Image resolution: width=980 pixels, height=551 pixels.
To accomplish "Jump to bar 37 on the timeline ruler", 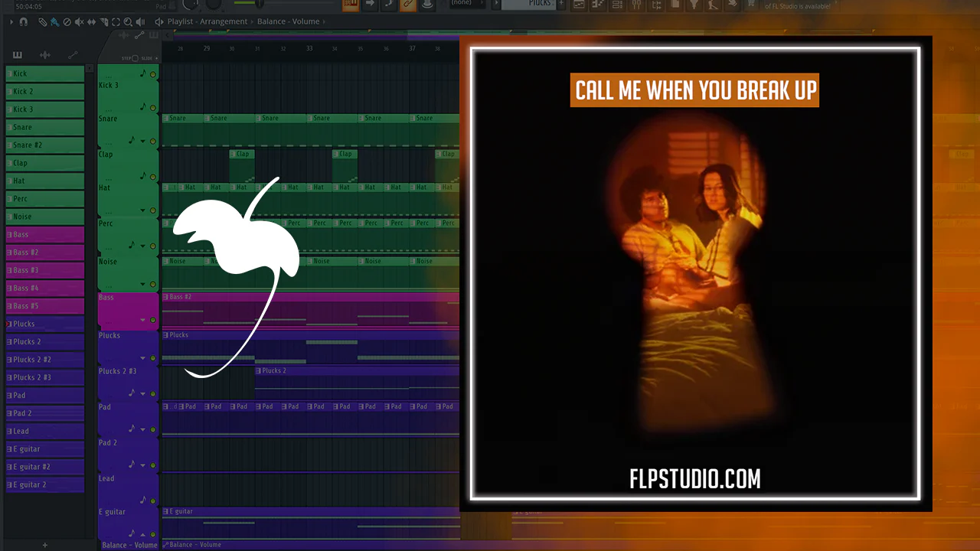I will coord(412,48).
